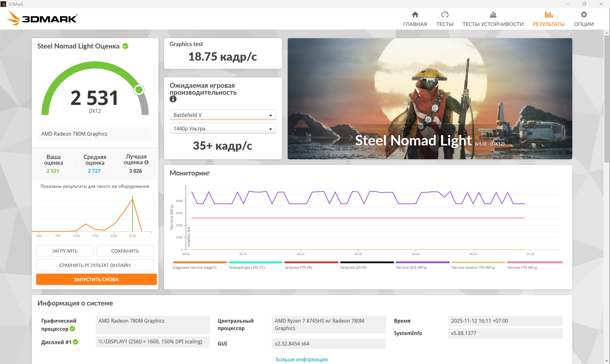
Task: Expand the Battlefield V game dropdown
Action: (x=223, y=115)
